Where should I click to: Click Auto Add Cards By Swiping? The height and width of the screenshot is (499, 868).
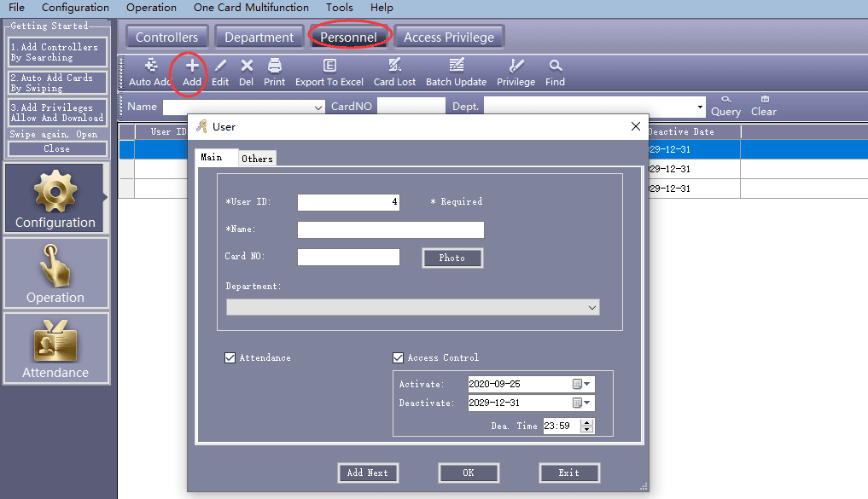[56, 83]
